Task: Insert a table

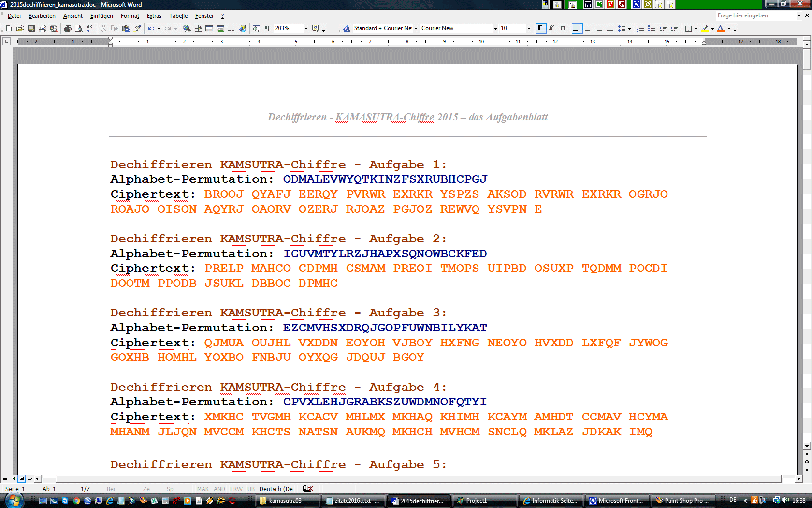Action: [x=209, y=29]
